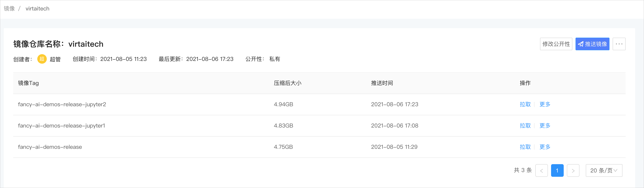Open the three-dot more options menu

point(619,44)
